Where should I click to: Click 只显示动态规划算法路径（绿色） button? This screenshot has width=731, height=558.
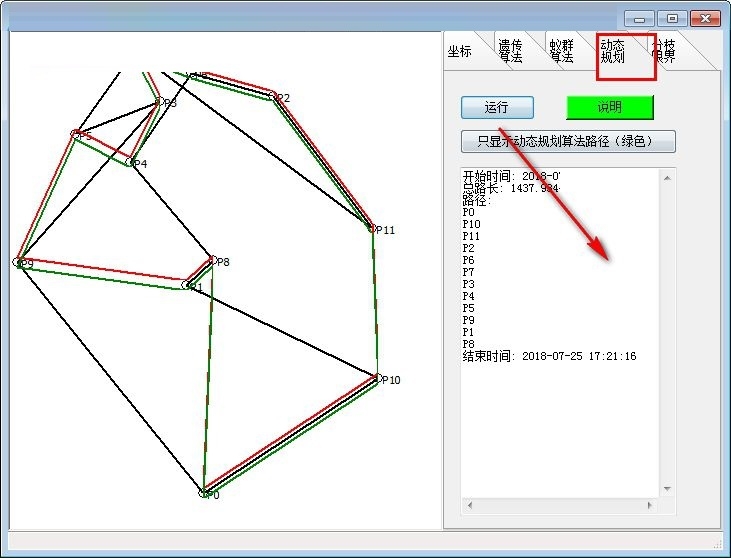(x=568, y=141)
